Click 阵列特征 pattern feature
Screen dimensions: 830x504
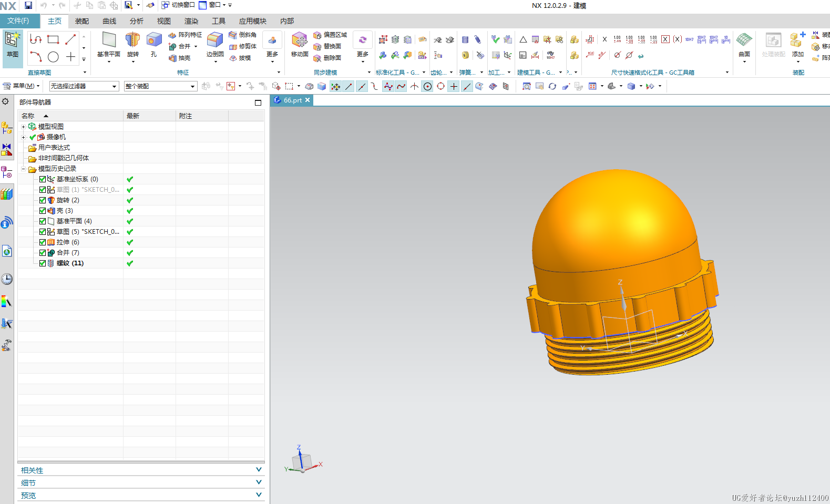point(185,35)
